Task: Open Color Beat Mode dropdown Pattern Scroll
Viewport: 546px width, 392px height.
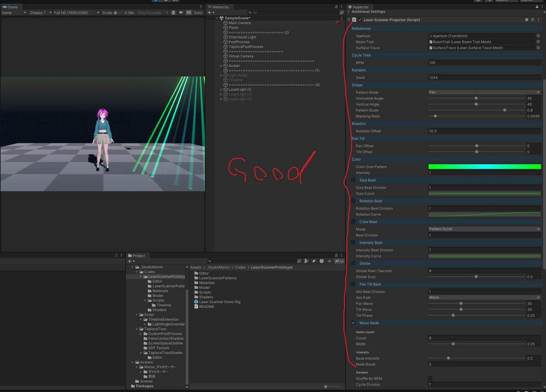Action: pyautogui.click(x=485, y=229)
